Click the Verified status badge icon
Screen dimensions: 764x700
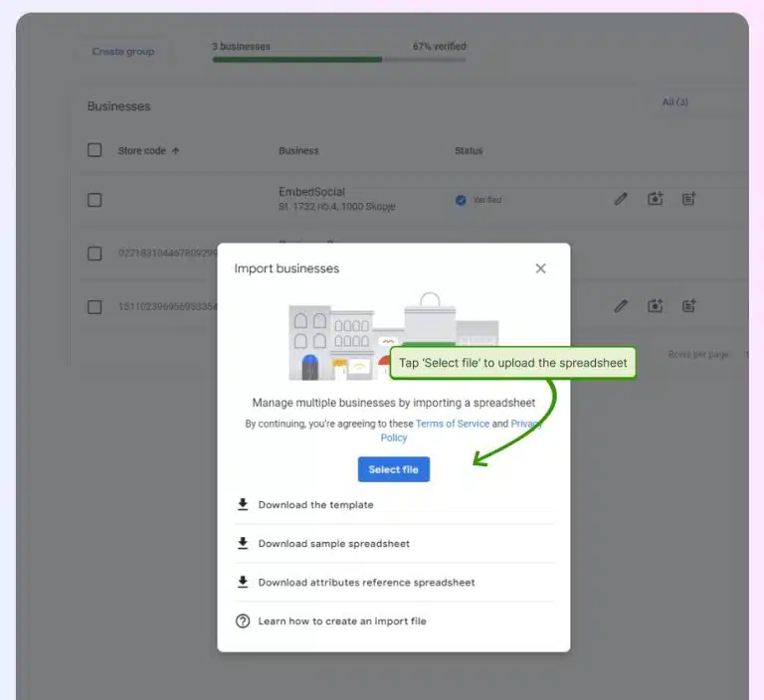click(x=461, y=200)
